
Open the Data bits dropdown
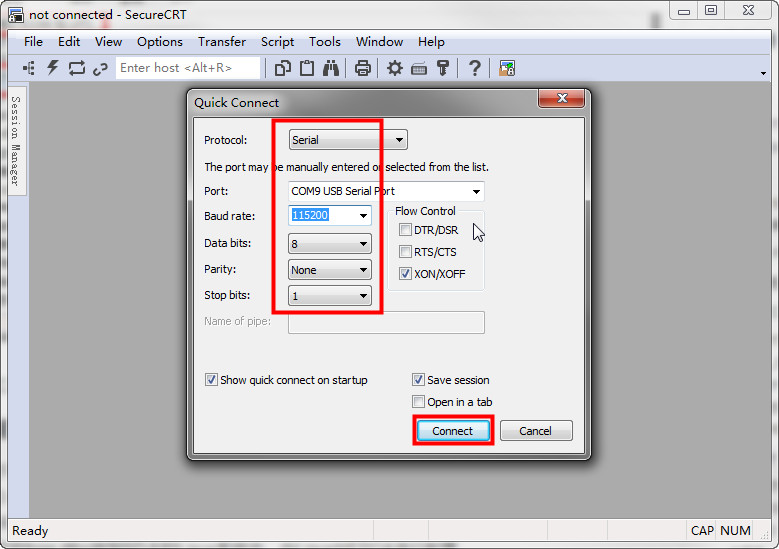330,244
